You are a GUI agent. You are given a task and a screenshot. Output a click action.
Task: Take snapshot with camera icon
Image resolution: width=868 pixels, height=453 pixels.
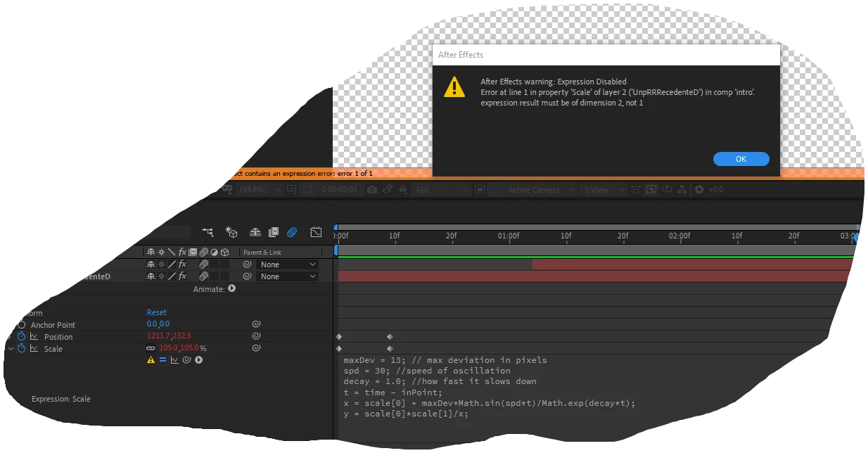point(372,190)
